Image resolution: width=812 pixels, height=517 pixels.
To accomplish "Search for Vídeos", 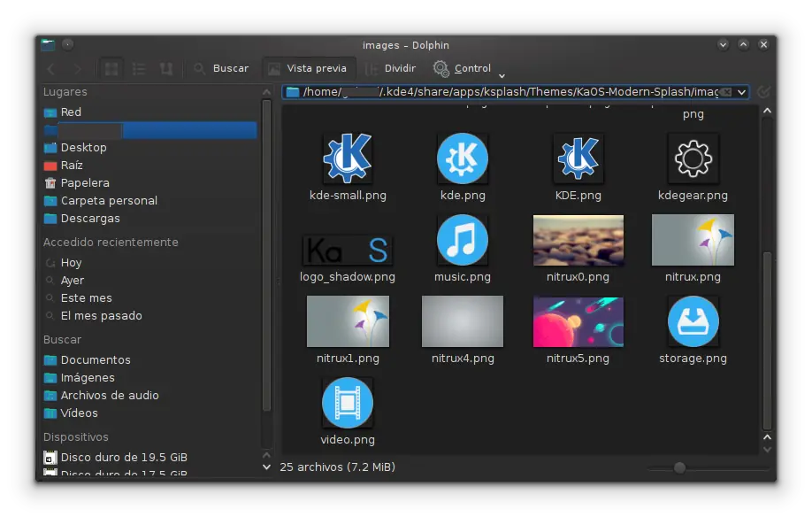I will (x=150, y=413).
